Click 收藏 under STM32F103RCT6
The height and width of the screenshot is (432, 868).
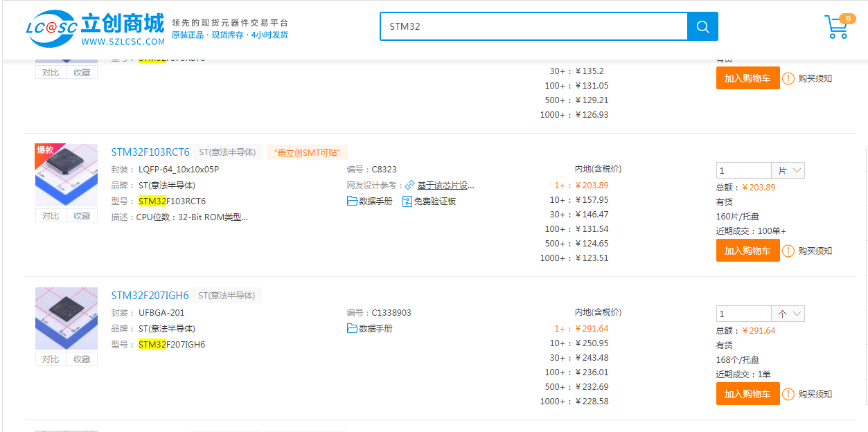point(82,216)
